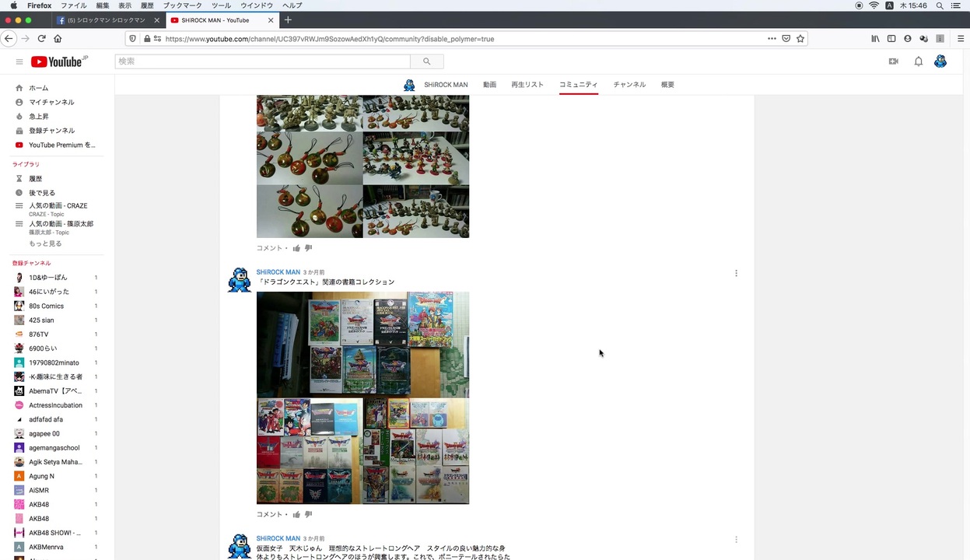Switch to the チャンネル tab
This screenshot has width=970, height=560.
click(x=629, y=84)
